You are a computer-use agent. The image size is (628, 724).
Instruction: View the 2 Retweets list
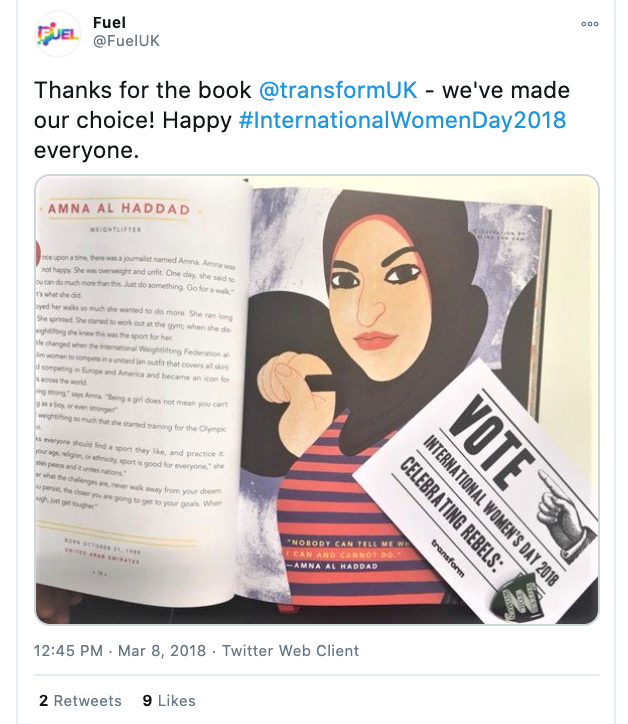click(x=80, y=700)
